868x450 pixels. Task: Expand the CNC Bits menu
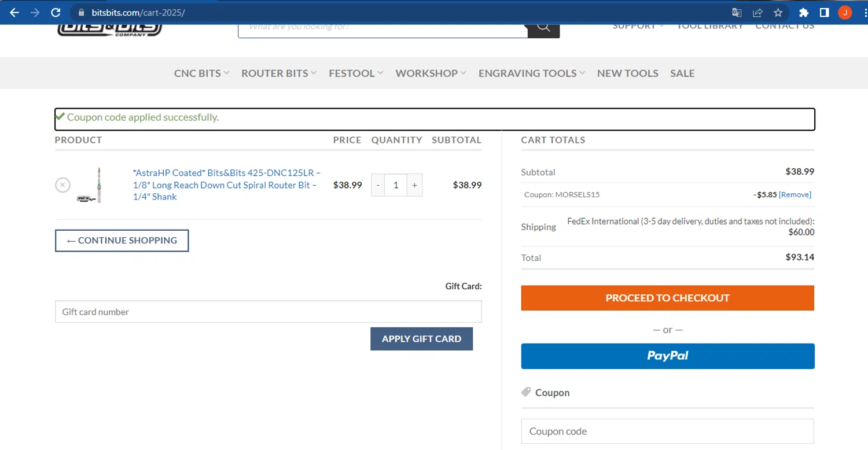point(202,73)
